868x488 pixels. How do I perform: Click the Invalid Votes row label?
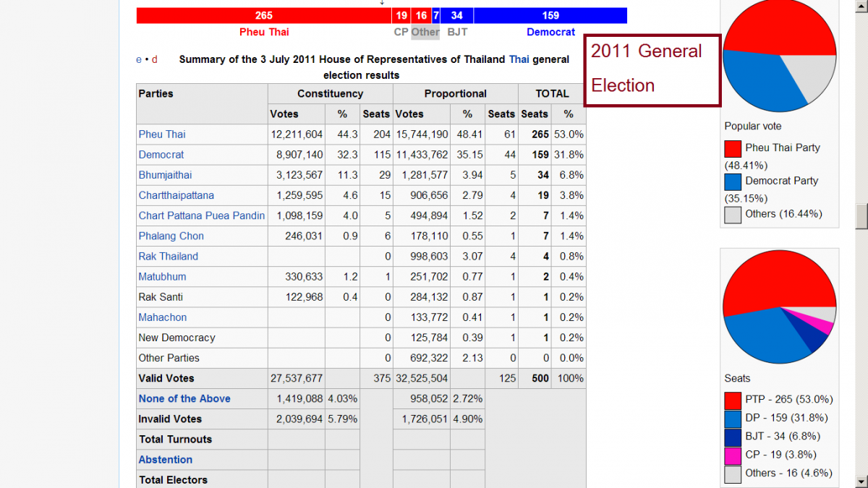[170, 419]
